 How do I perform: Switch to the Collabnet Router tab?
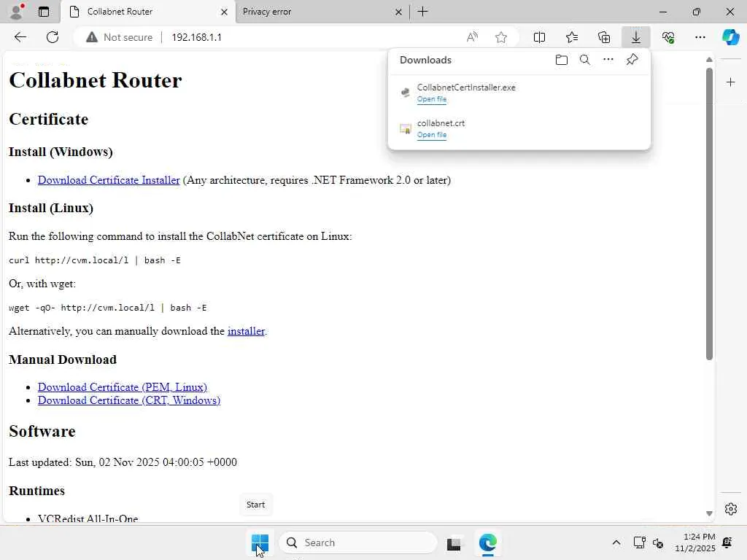pyautogui.click(x=147, y=12)
